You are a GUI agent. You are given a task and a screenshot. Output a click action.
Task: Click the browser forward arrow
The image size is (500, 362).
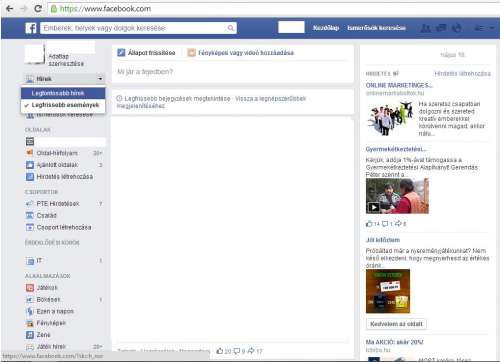(23, 9)
